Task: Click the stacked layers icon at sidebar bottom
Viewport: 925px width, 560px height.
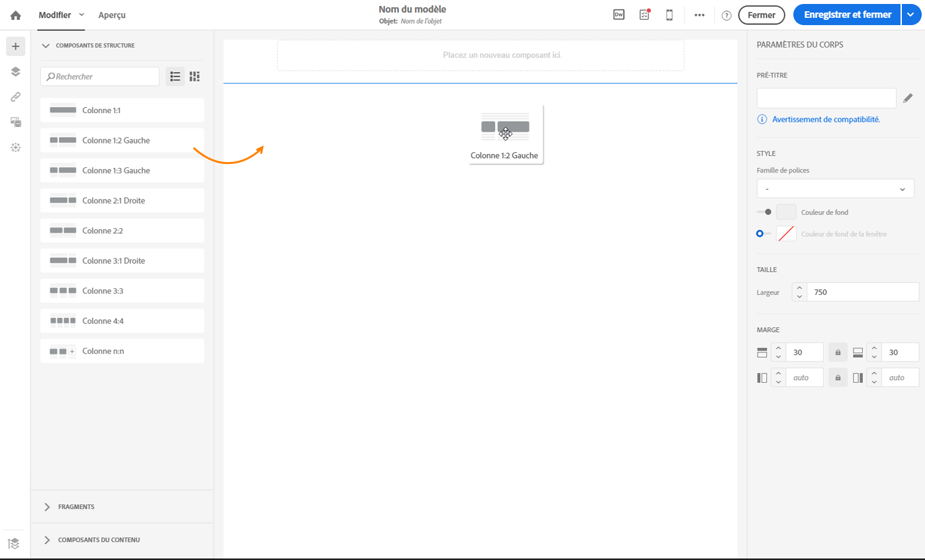Action: click(x=14, y=543)
